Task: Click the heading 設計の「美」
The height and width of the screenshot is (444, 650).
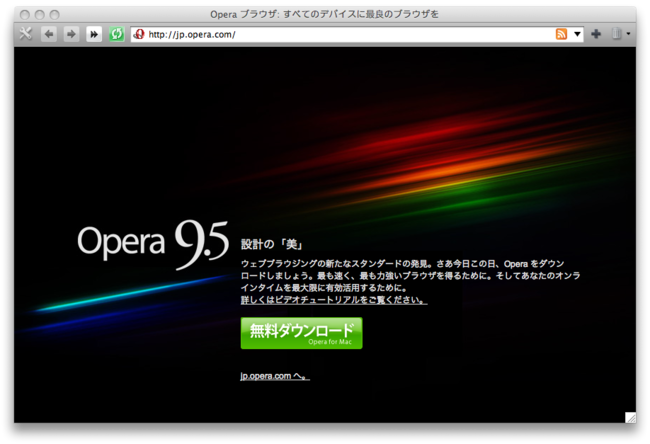Action: tap(272, 244)
